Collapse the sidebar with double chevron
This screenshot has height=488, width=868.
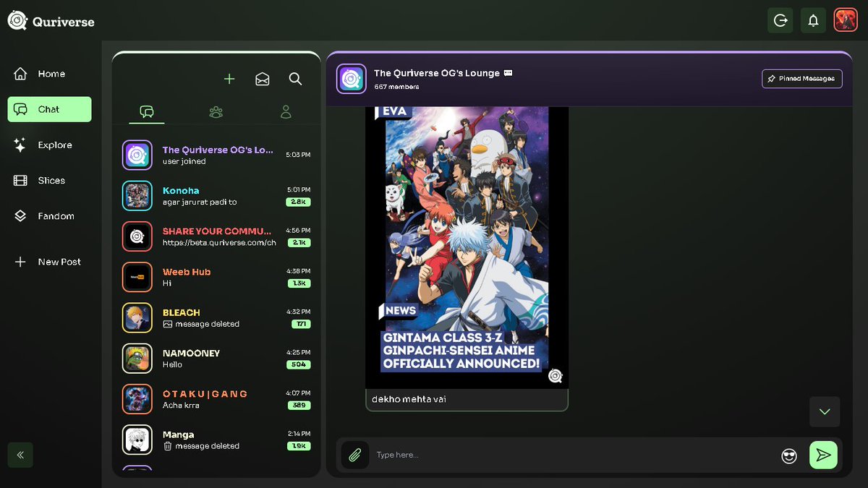20,455
